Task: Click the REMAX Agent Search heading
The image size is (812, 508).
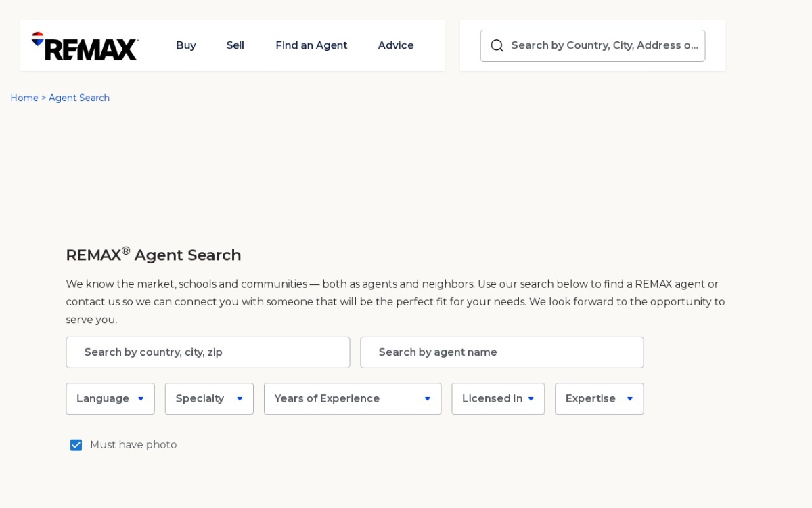Action: point(154,255)
